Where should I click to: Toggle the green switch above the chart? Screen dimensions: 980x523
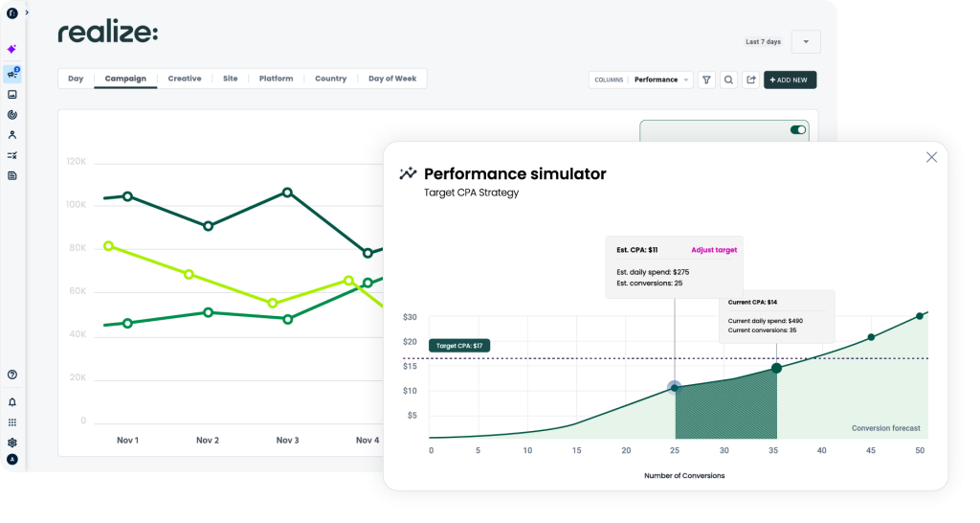click(x=797, y=130)
